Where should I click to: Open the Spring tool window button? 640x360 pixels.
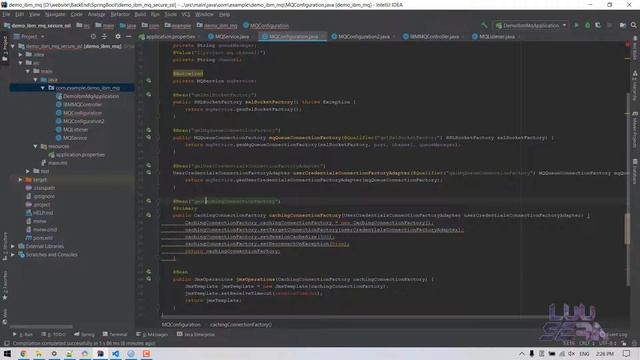(84, 334)
